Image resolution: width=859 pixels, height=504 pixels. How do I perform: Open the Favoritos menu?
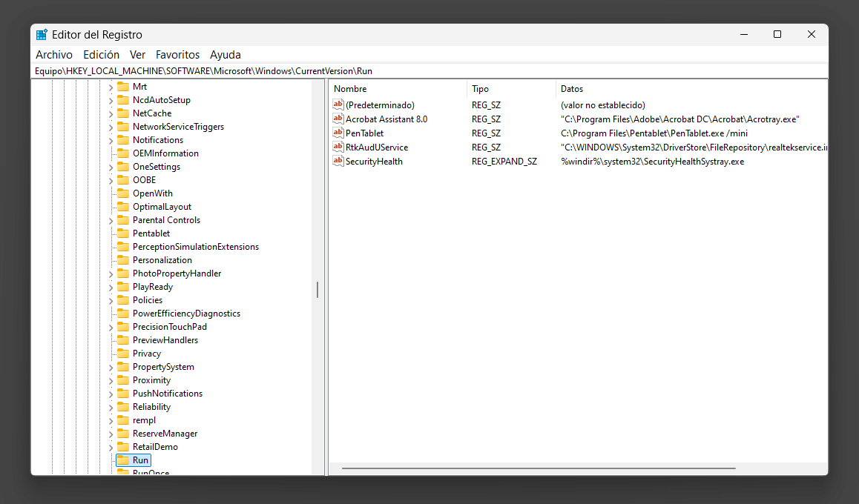tap(177, 55)
